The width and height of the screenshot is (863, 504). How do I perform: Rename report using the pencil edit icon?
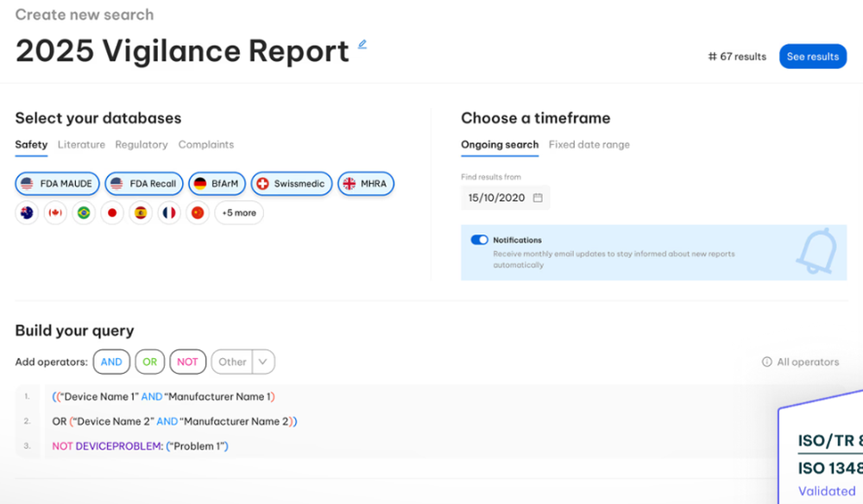(x=362, y=43)
